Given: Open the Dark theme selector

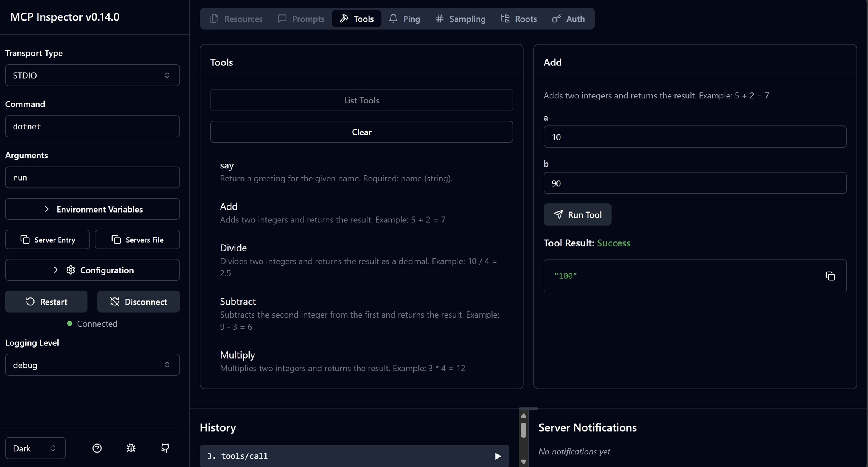Looking at the screenshot, I should coord(35,448).
